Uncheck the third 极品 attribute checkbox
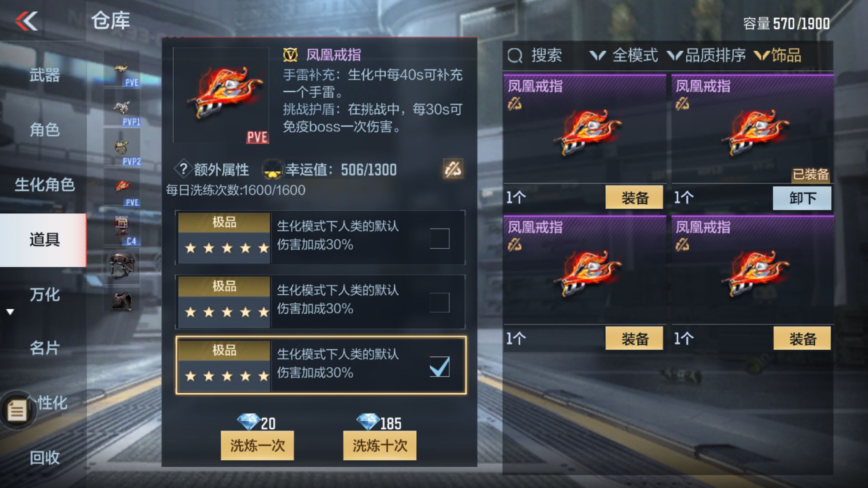Image resolution: width=868 pixels, height=488 pixels. tap(440, 367)
